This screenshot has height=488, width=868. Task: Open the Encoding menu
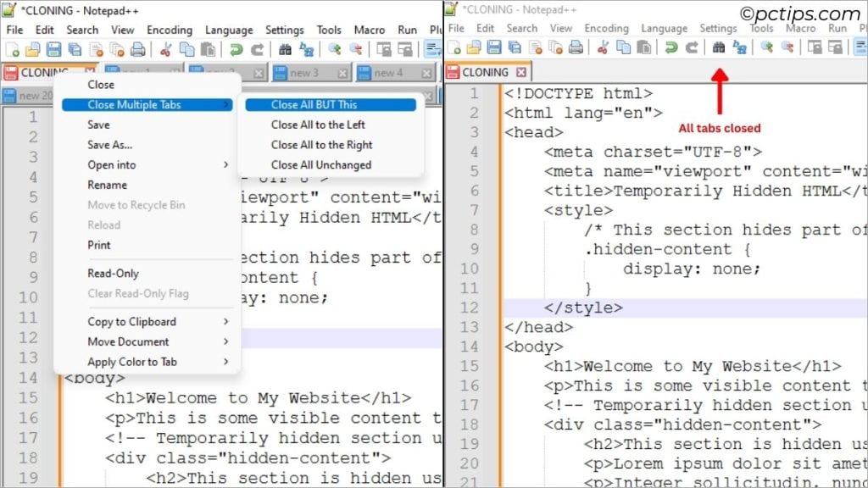coord(169,29)
